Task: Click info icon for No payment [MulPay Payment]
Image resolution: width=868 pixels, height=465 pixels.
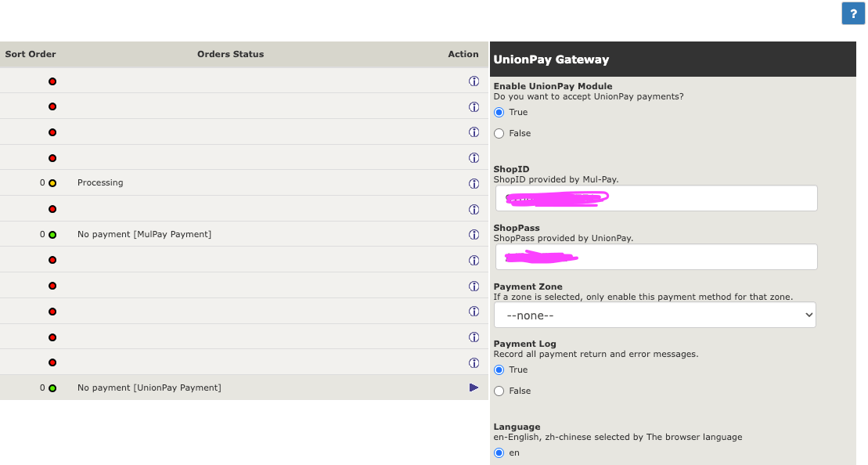Action: click(x=474, y=235)
